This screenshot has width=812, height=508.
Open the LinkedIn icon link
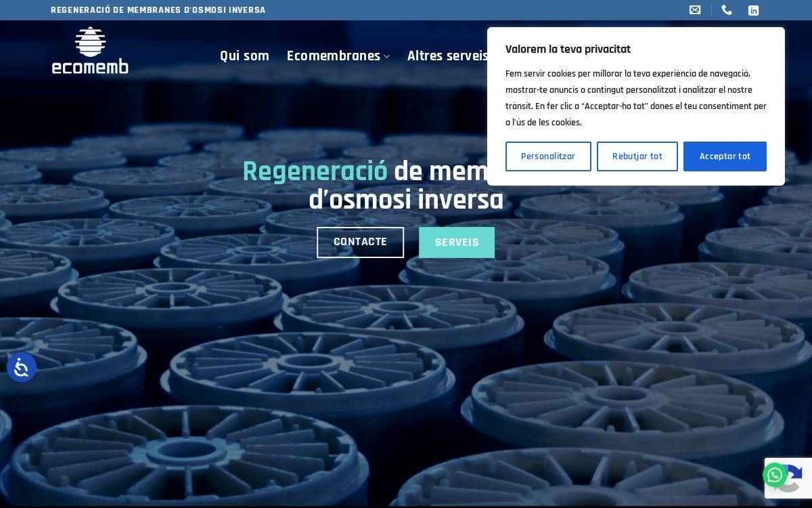click(x=753, y=10)
